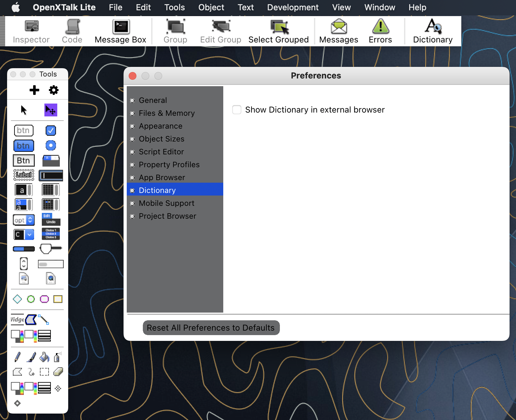Pick the pulldown Edit/Undo menu object
The height and width of the screenshot is (420, 516).
[x=51, y=219]
